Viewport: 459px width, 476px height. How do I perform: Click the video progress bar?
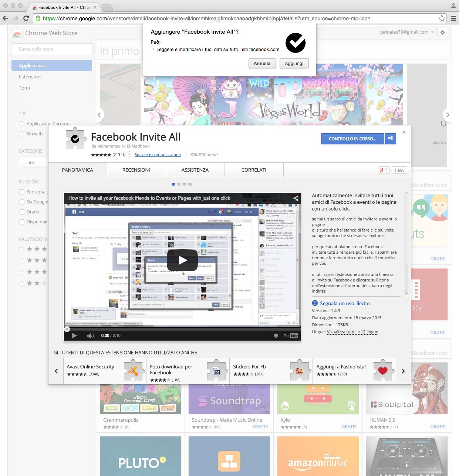(x=182, y=328)
